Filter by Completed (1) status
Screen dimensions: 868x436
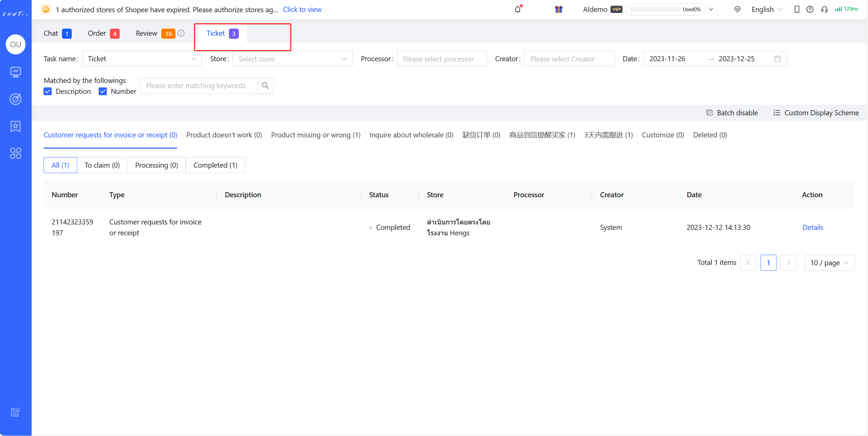tap(215, 165)
